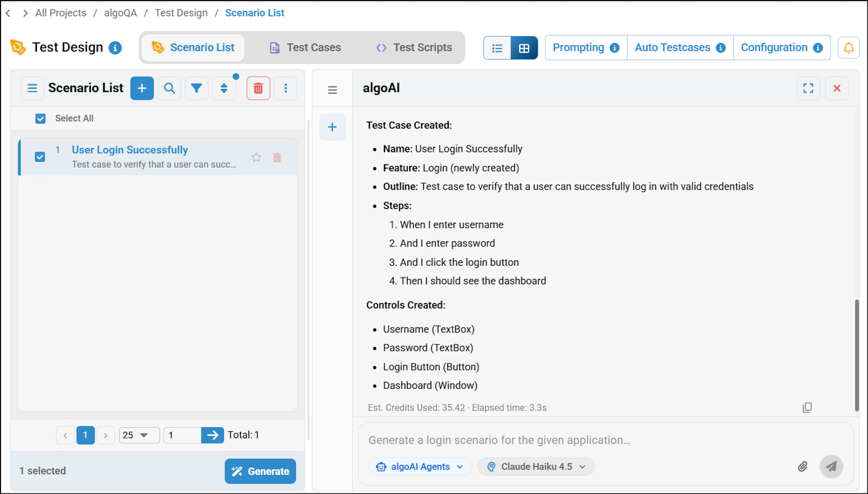This screenshot has width=868, height=494.
Task: Go to the previous page chevron
Action: (x=65, y=435)
